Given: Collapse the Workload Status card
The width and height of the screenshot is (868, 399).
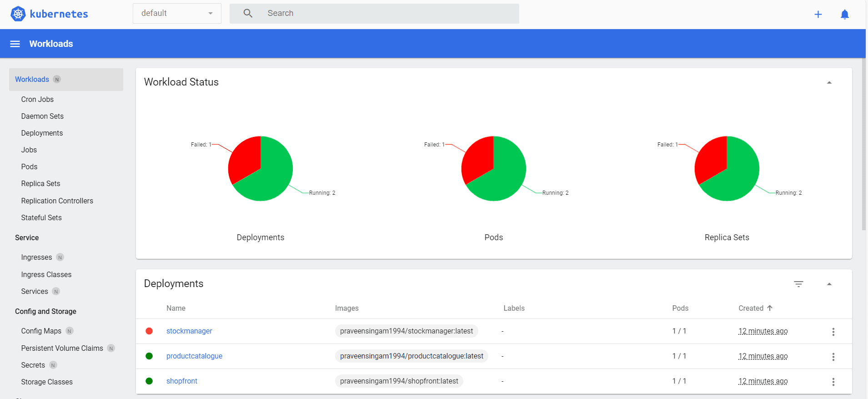Looking at the screenshot, I should pyautogui.click(x=829, y=82).
